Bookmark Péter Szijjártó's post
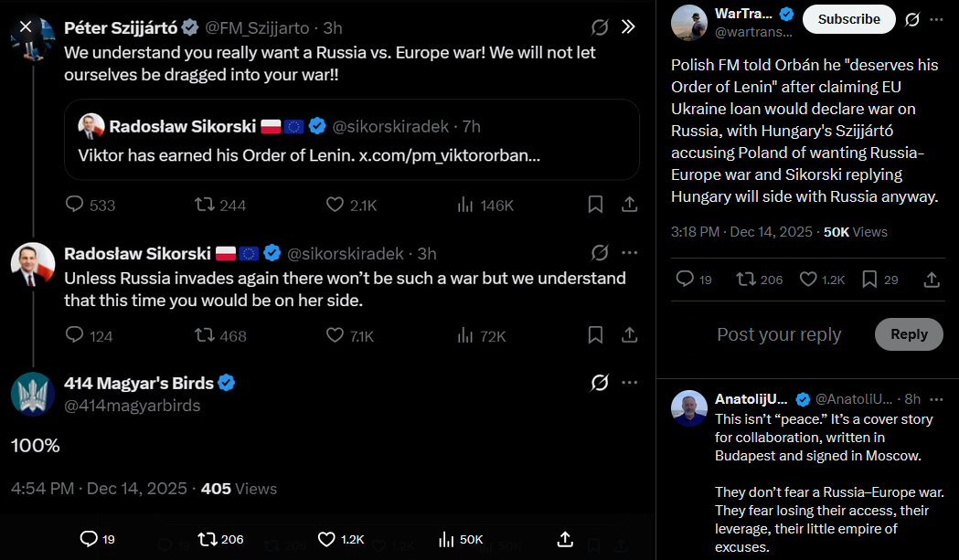 [x=595, y=205]
